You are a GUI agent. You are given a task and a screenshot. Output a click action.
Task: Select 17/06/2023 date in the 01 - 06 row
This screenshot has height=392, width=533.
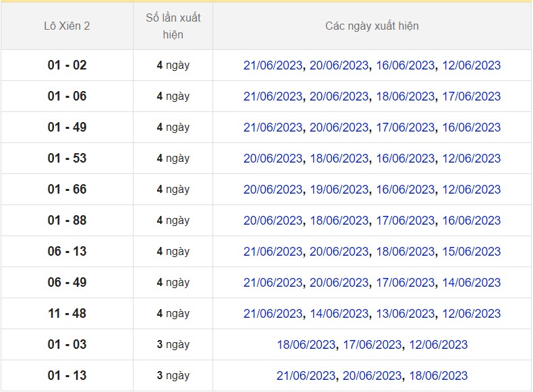[x=472, y=96]
